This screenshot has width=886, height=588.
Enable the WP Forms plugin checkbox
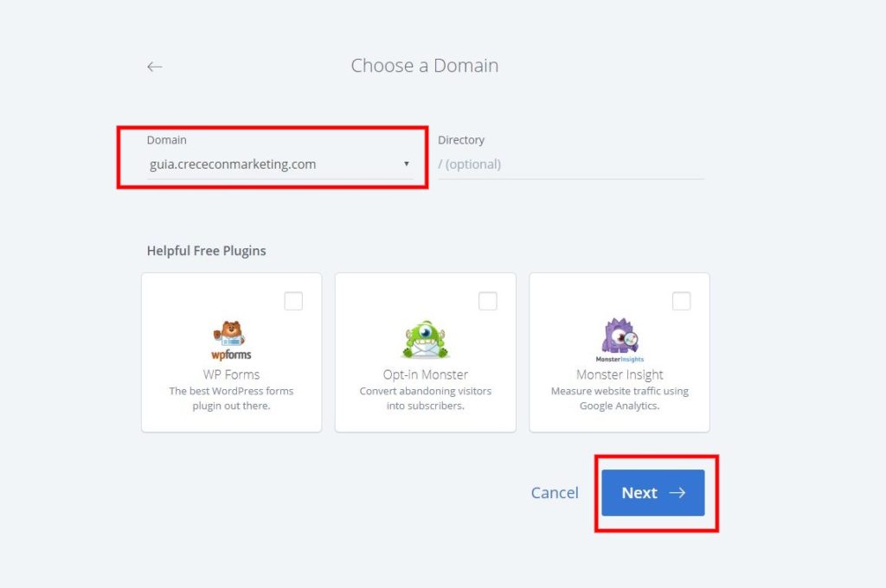click(x=293, y=301)
